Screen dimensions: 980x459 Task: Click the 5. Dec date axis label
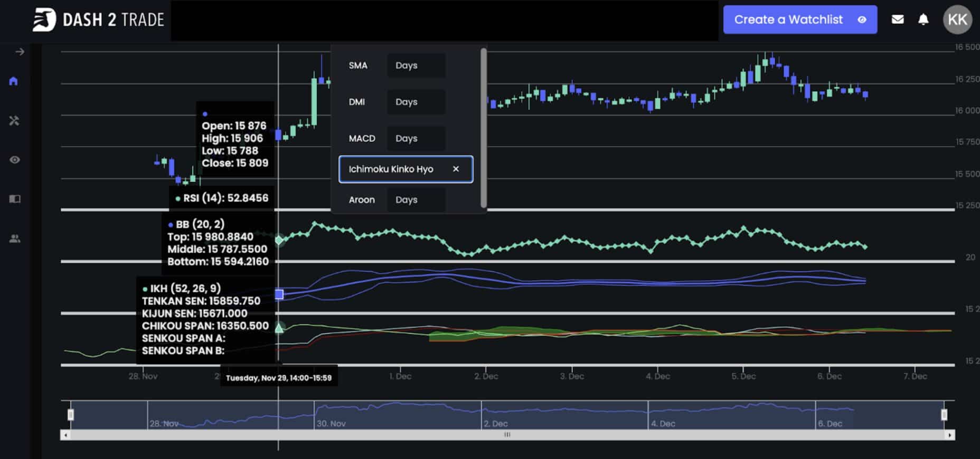coord(743,376)
